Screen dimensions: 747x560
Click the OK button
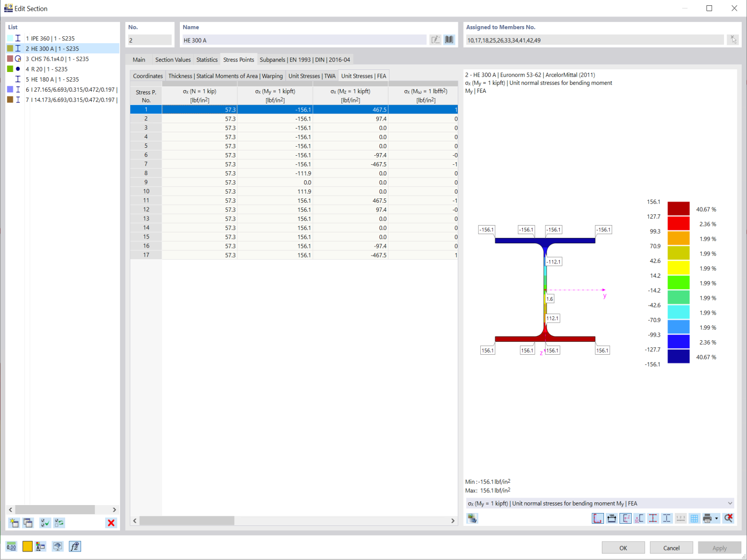(623, 548)
